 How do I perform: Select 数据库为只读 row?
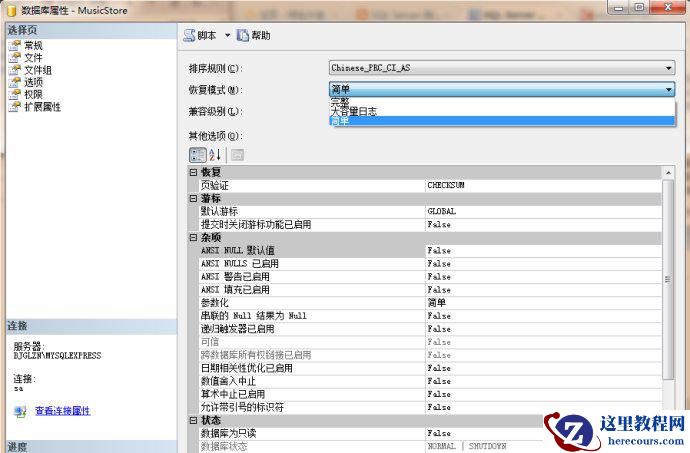coord(370,433)
